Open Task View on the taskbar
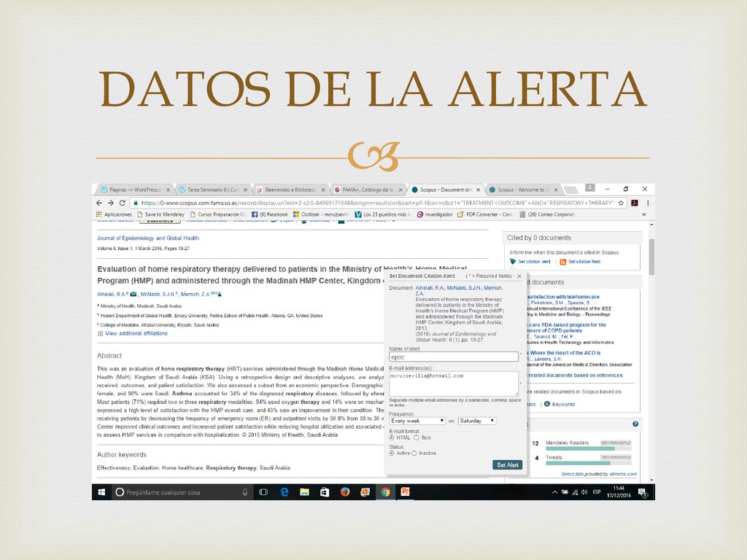 point(263,492)
